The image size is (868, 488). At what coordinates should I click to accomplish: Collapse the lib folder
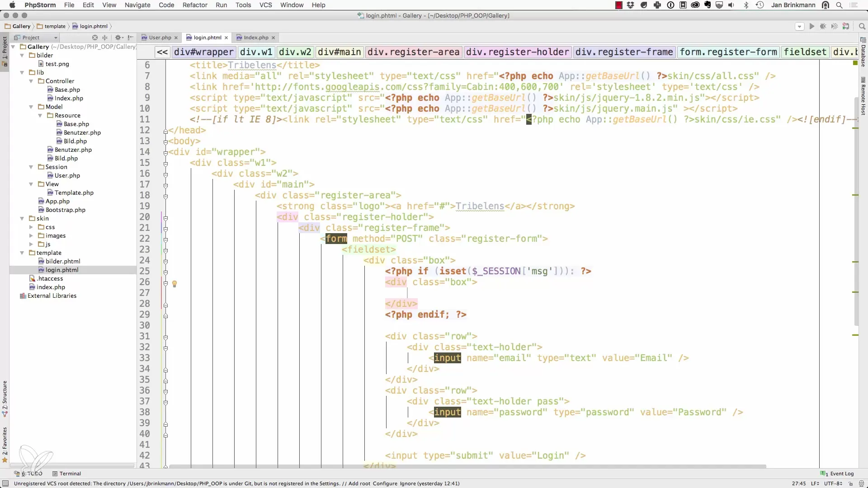pyautogui.click(x=22, y=72)
